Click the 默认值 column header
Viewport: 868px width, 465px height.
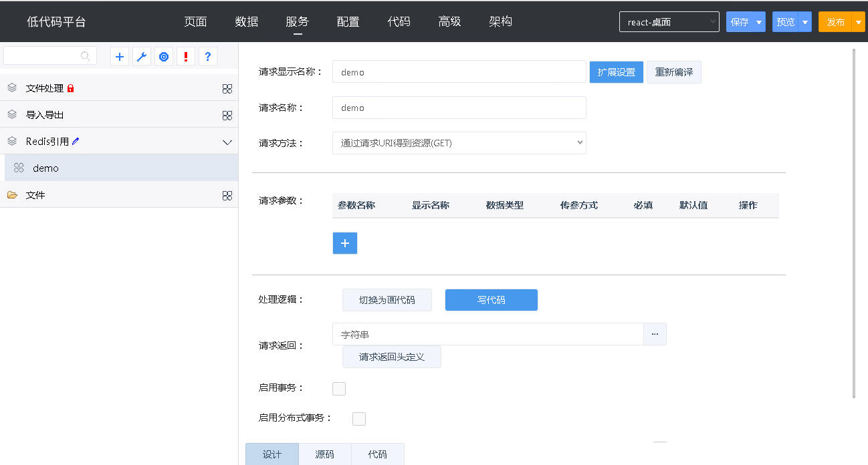[693, 205]
